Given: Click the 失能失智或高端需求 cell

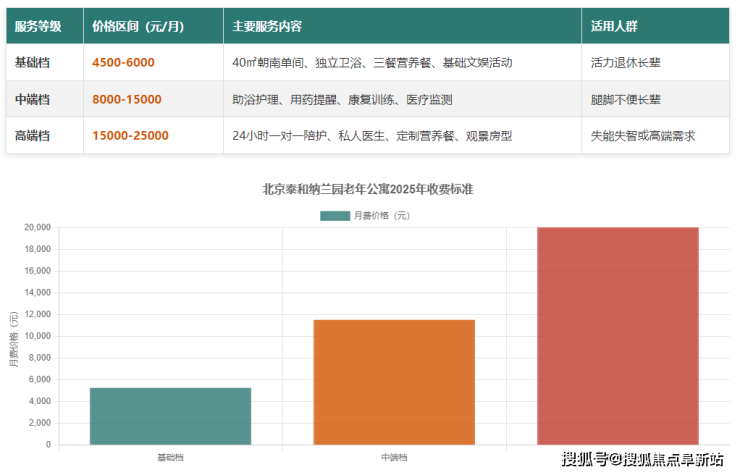Looking at the screenshot, I should pos(643,136).
